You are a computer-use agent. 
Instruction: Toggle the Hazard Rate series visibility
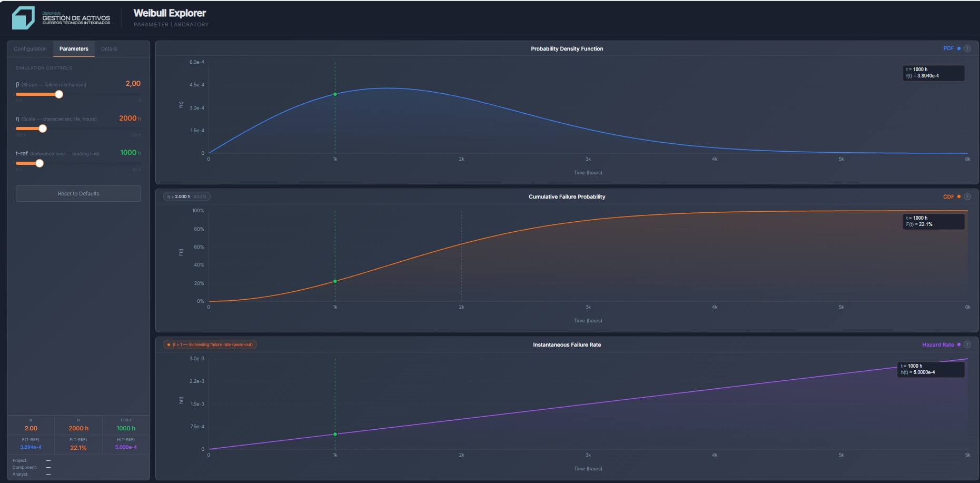click(x=939, y=344)
